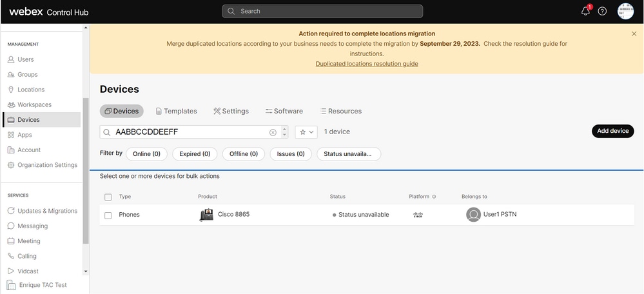Click the Groups icon in sidebar
Viewport: 644px width, 294px height.
pyautogui.click(x=11, y=75)
